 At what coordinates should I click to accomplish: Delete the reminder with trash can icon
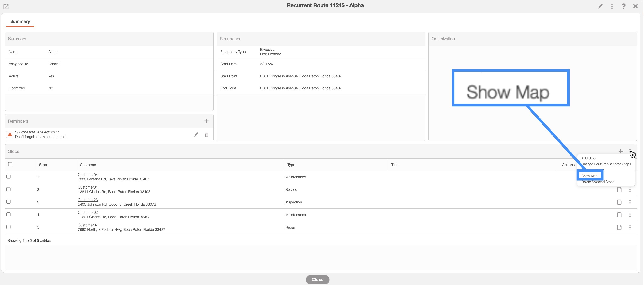(207, 134)
